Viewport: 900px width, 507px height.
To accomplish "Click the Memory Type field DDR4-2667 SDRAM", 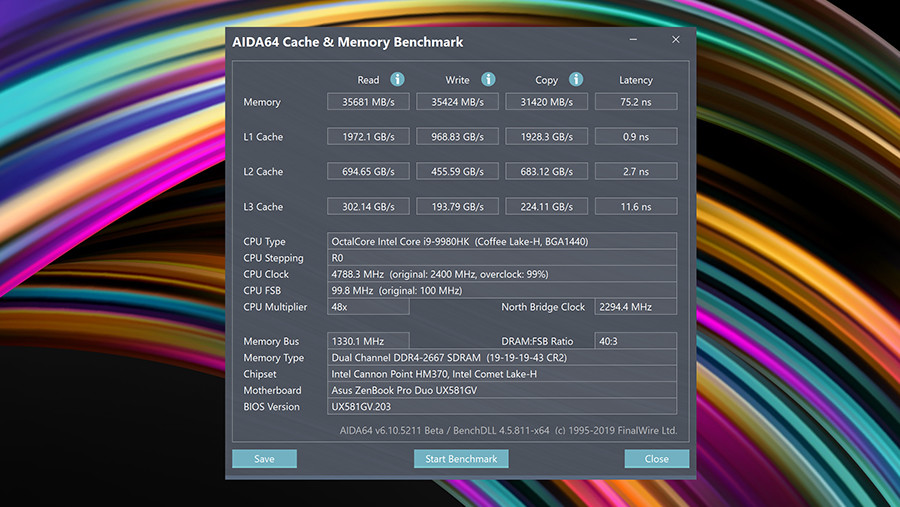I will pyautogui.click(x=502, y=357).
